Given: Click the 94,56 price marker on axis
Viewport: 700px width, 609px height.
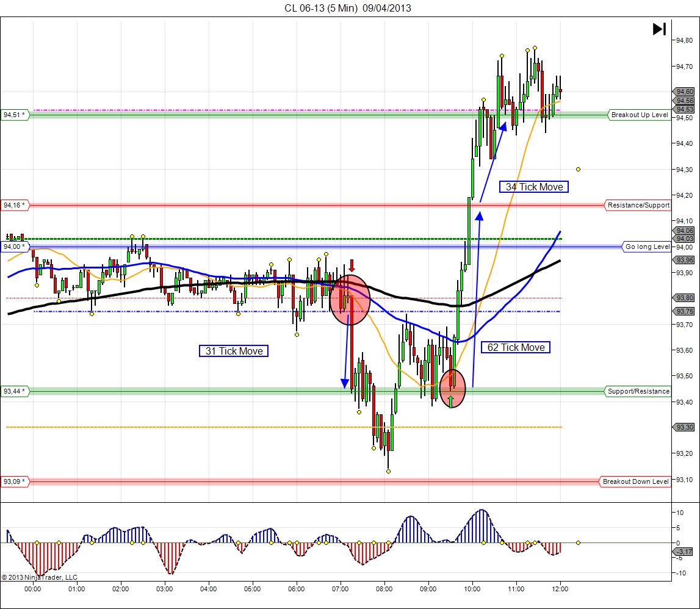Looking at the screenshot, I should (x=684, y=101).
